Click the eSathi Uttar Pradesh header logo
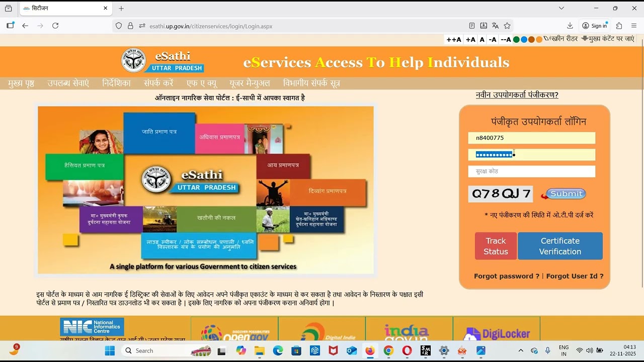The height and width of the screenshot is (362, 644). click(163, 61)
